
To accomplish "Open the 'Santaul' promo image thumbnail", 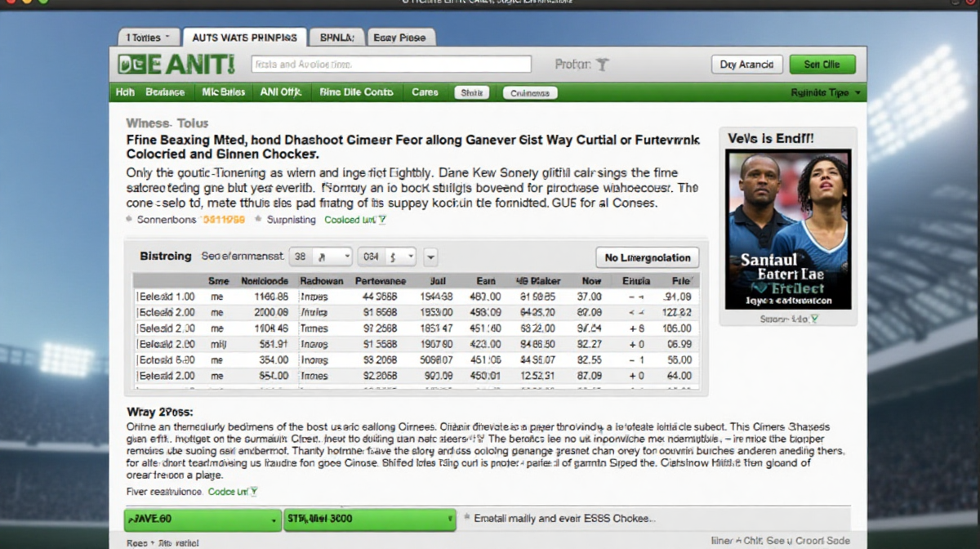I will tap(788, 229).
